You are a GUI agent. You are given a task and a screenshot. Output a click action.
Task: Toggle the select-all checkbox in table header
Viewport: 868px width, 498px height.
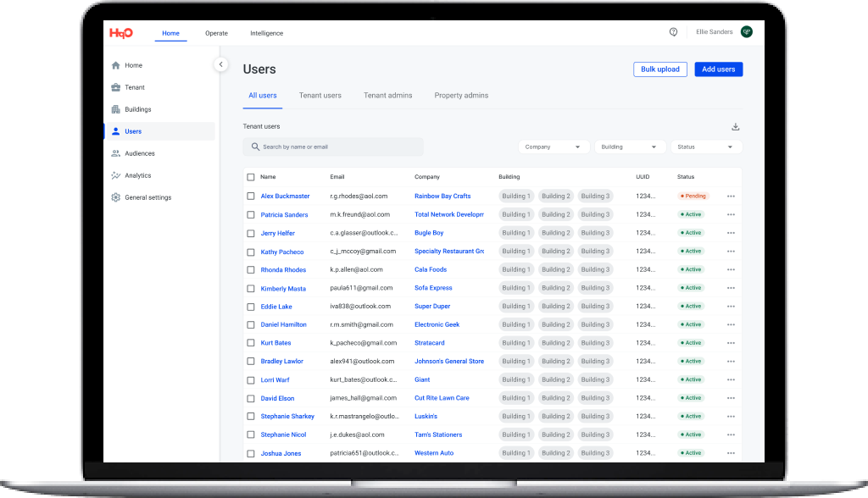pyautogui.click(x=251, y=177)
